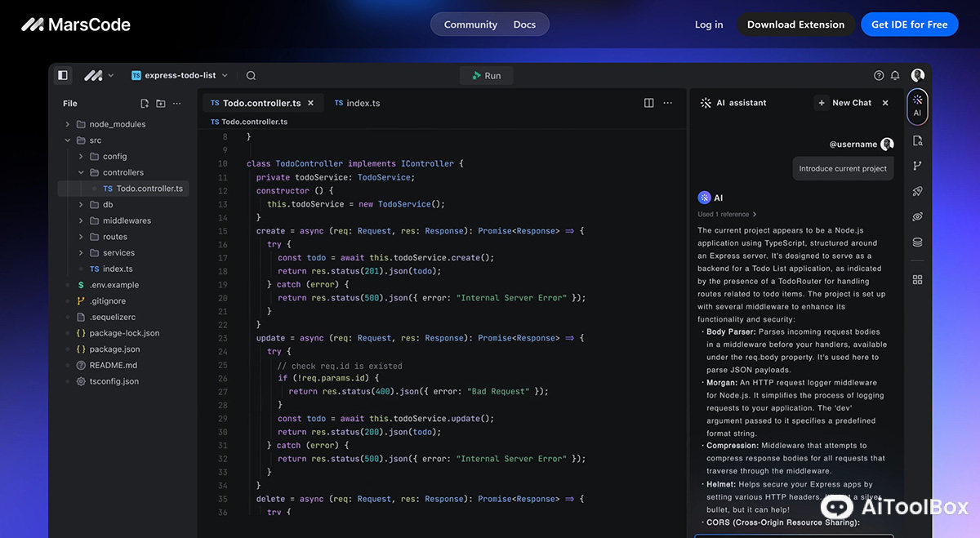Close the Todo.controller.ts tab

310,104
